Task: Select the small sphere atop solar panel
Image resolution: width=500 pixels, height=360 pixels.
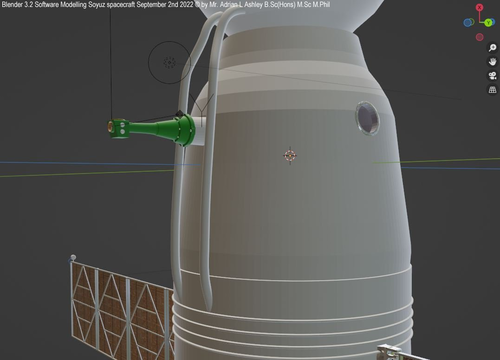Action: click(x=73, y=257)
